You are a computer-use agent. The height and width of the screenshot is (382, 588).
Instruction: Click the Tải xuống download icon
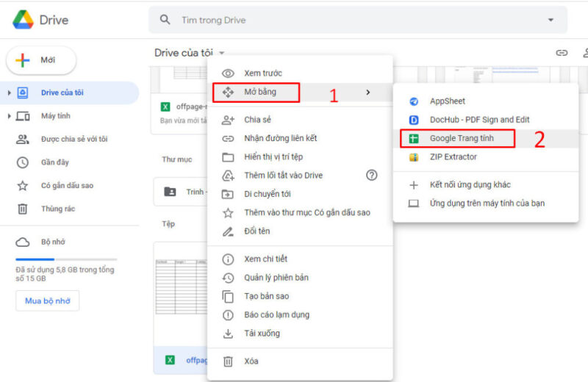[228, 334]
